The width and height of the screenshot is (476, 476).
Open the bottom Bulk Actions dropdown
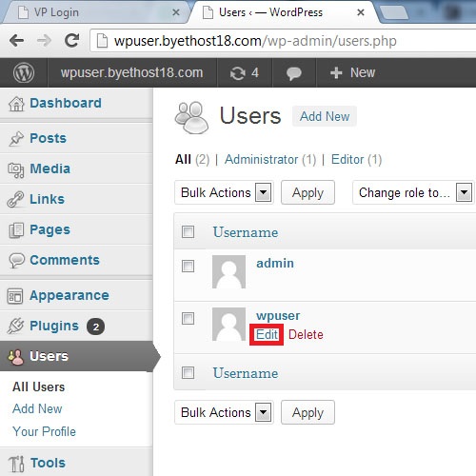coord(224,412)
